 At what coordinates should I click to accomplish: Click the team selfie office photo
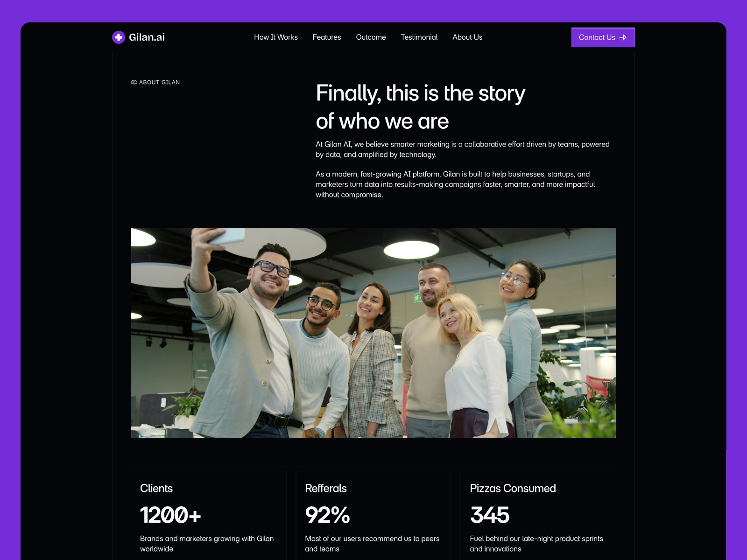tap(373, 333)
